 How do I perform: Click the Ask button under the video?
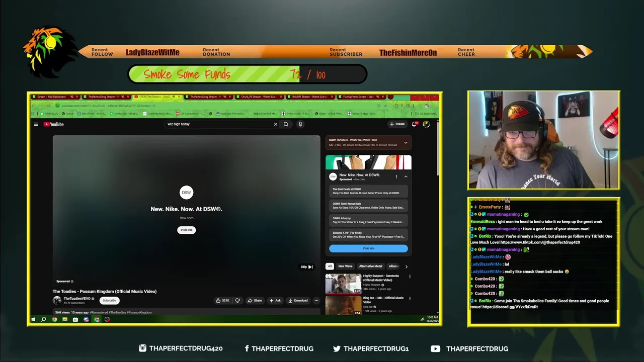[x=275, y=301]
